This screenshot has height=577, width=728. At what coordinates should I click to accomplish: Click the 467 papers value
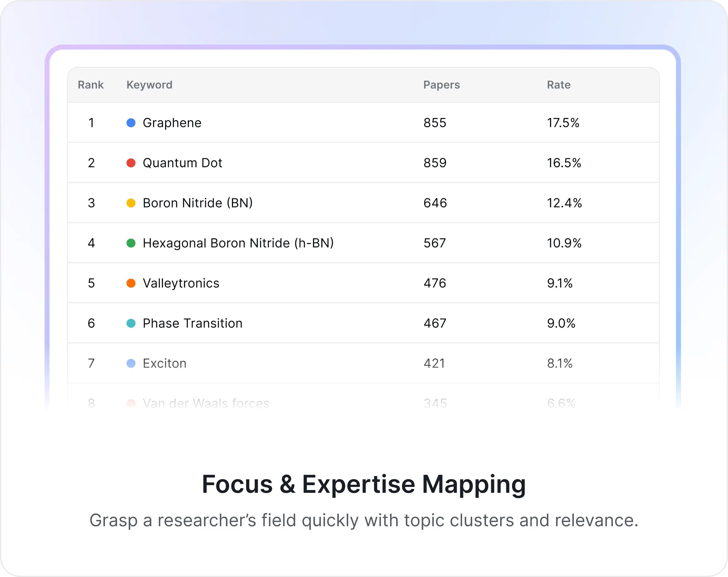(x=435, y=323)
